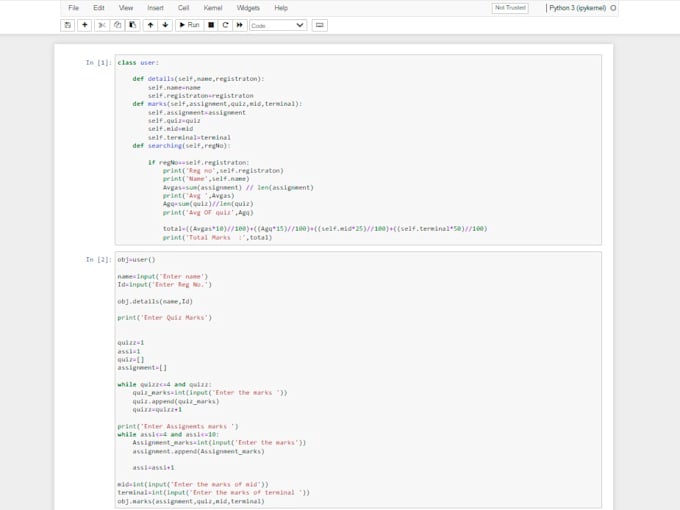
Task: Open the Insert menu
Action: click(155, 8)
